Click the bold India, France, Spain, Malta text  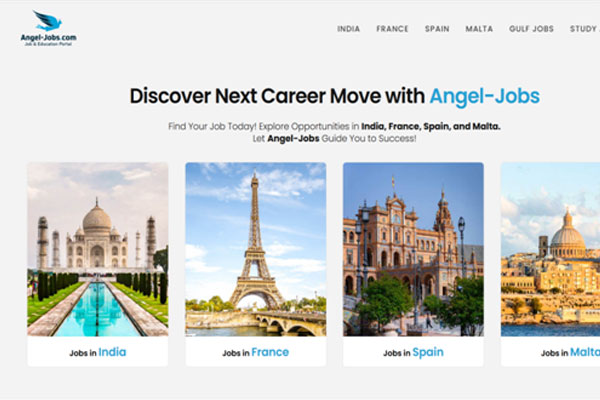point(431,126)
